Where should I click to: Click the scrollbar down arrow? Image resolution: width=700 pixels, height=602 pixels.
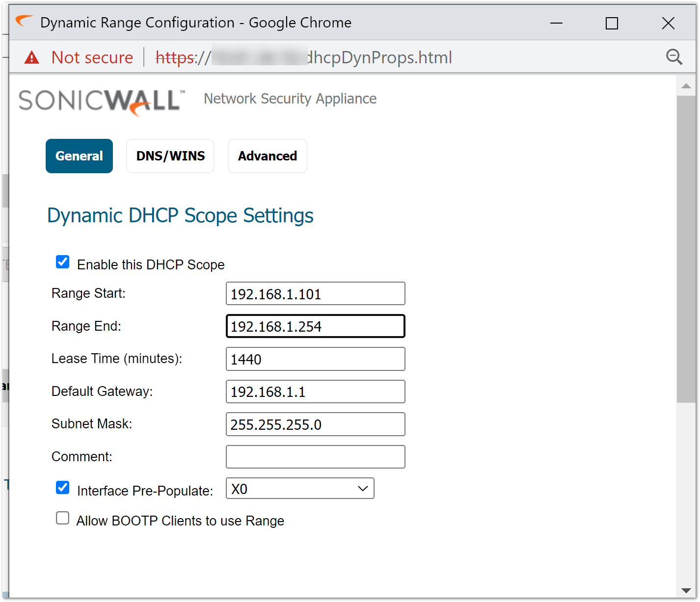point(686,590)
